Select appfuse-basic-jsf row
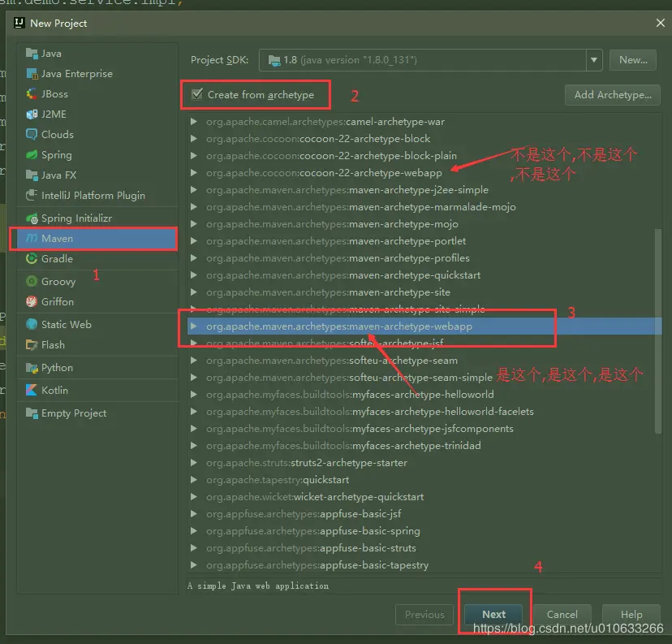This screenshot has height=644, width=672. [424, 513]
